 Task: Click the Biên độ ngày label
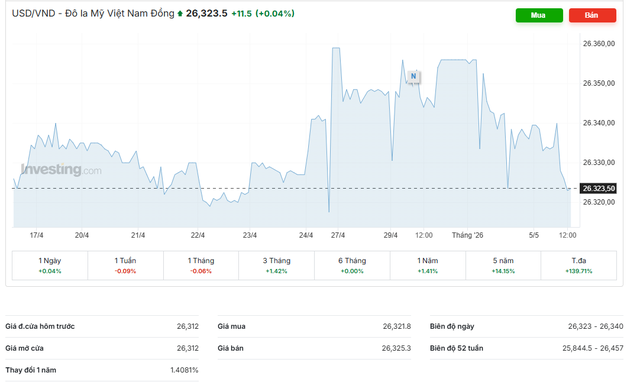[452, 326]
